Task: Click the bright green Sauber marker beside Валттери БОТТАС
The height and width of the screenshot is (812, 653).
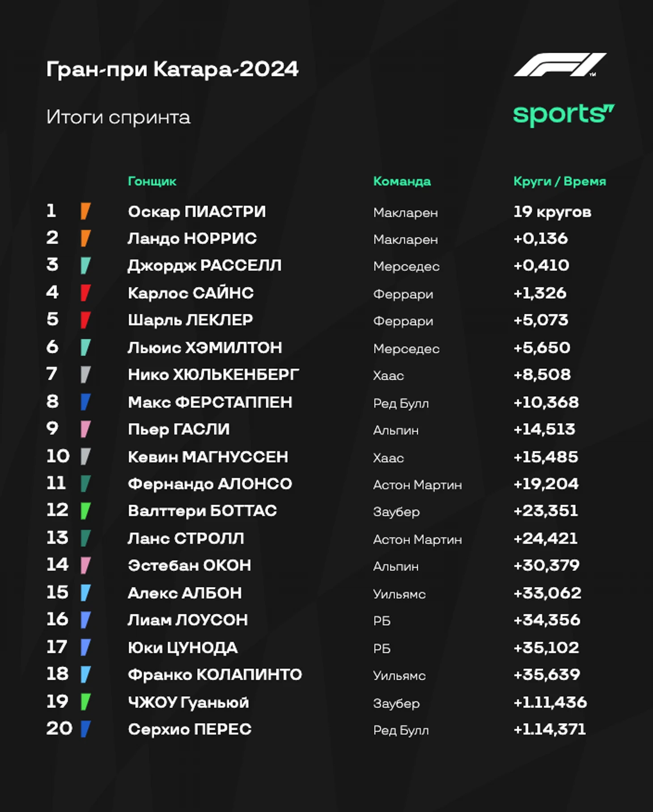Action: coord(85,511)
